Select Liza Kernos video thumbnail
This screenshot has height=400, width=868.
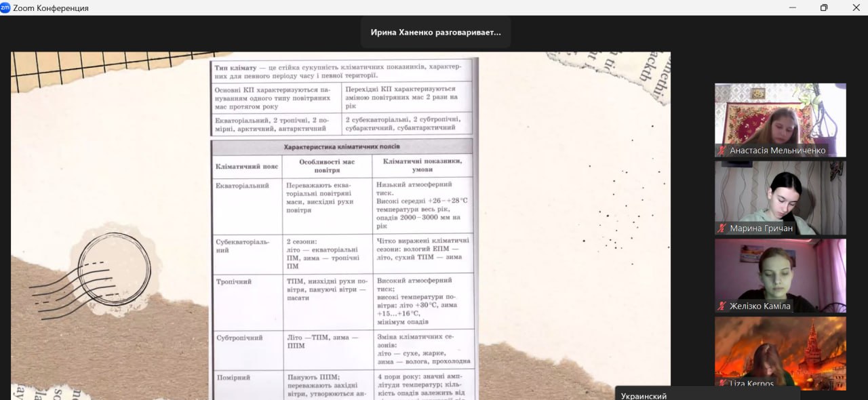781,353
